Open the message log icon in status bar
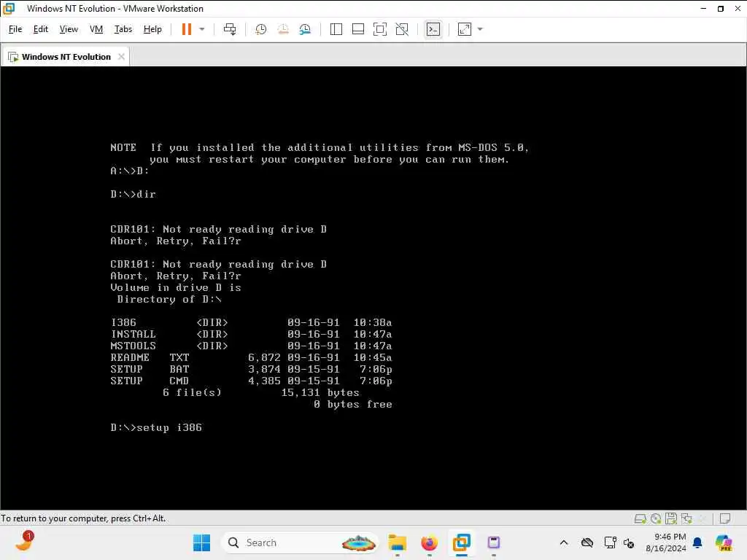This screenshot has height=560, width=747. (725, 518)
